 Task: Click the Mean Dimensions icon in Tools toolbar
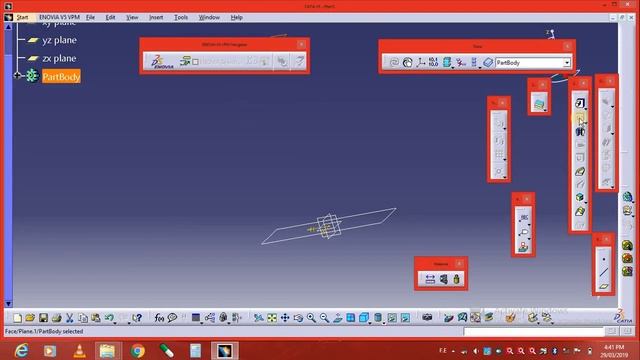click(x=433, y=62)
